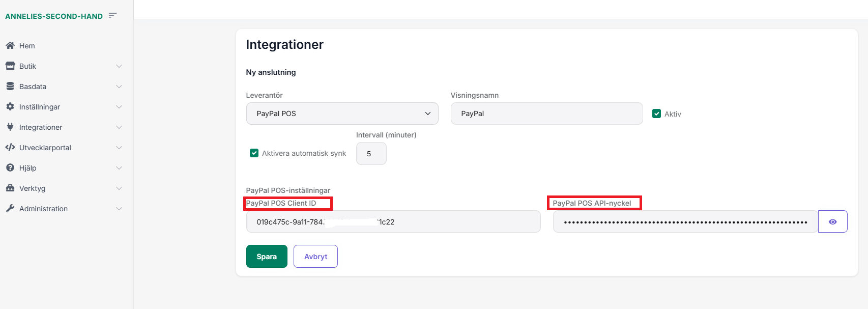Screen dimensions: 868x309
Task: Click the Hjälp question mark icon
Action: [x=10, y=167]
